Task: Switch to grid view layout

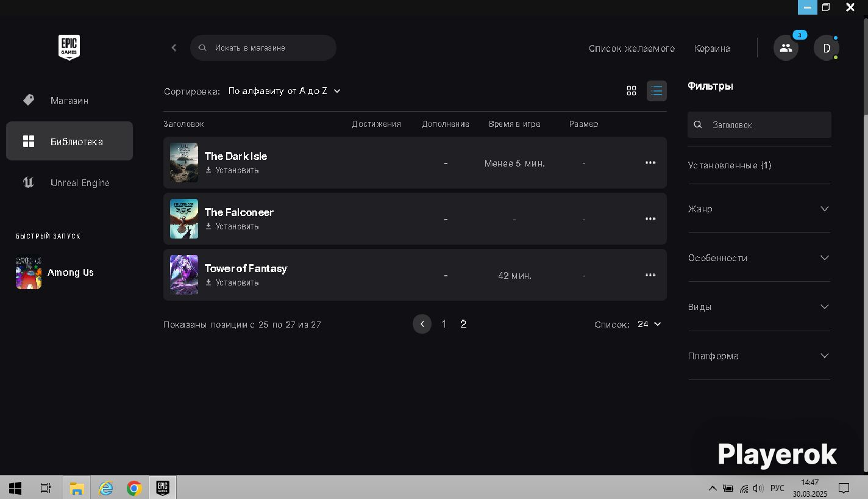Action: click(631, 91)
